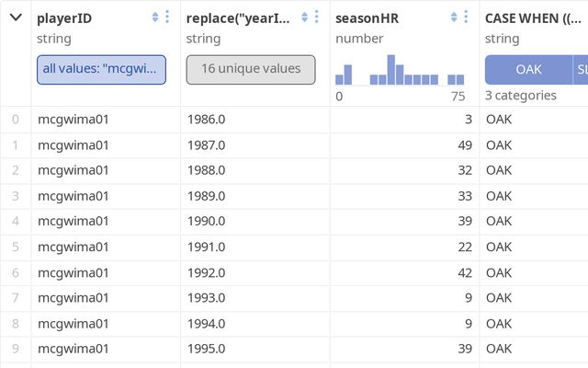The image size is (588, 368).
Task: Sort the table by seasonHR column
Action: 454,17
